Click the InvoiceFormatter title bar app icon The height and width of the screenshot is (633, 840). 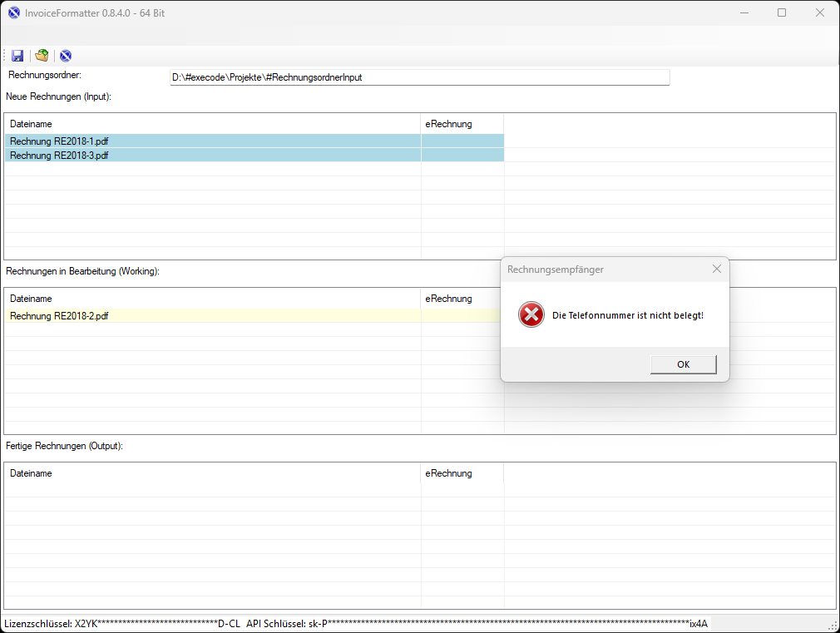tap(13, 12)
